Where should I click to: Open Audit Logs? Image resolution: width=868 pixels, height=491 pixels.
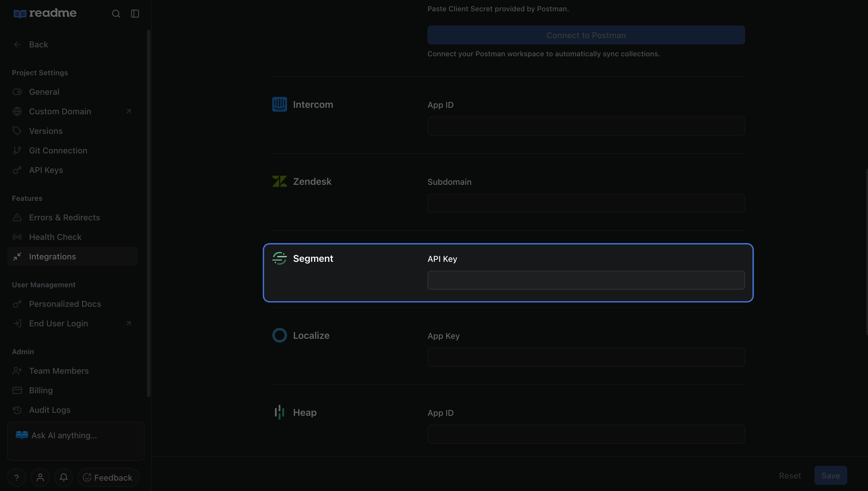point(73,410)
